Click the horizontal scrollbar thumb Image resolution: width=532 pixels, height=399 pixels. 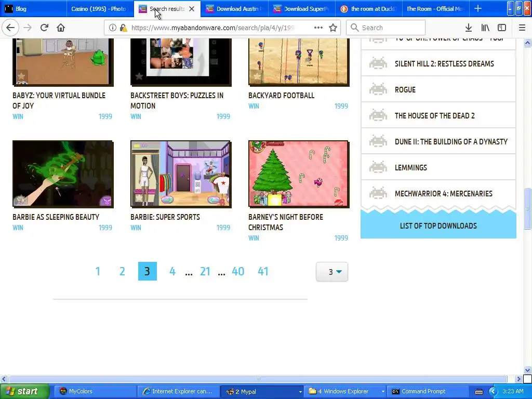pyautogui.click(x=258, y=379)
